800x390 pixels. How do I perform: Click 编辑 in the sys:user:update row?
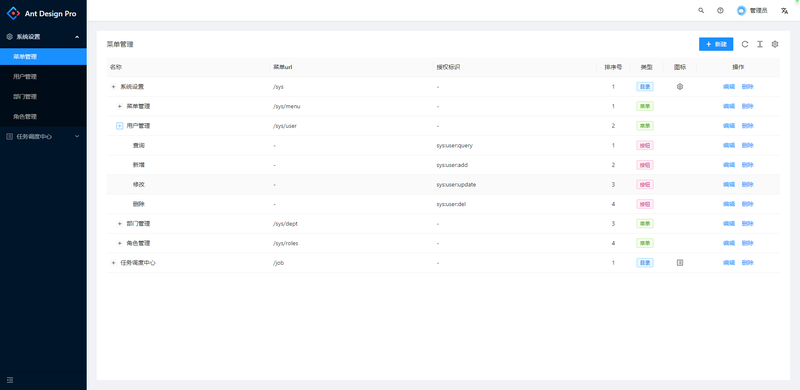tap(729, 184)
